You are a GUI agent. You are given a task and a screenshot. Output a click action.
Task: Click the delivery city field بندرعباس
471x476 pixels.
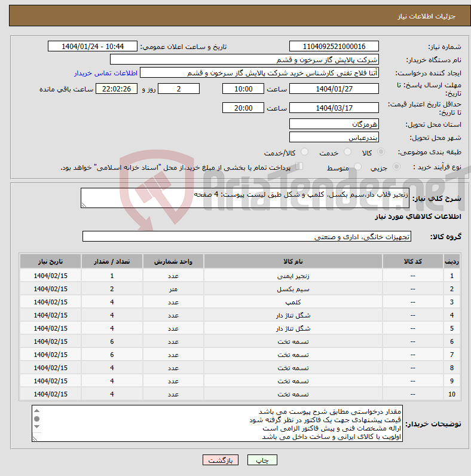[334, 137]
